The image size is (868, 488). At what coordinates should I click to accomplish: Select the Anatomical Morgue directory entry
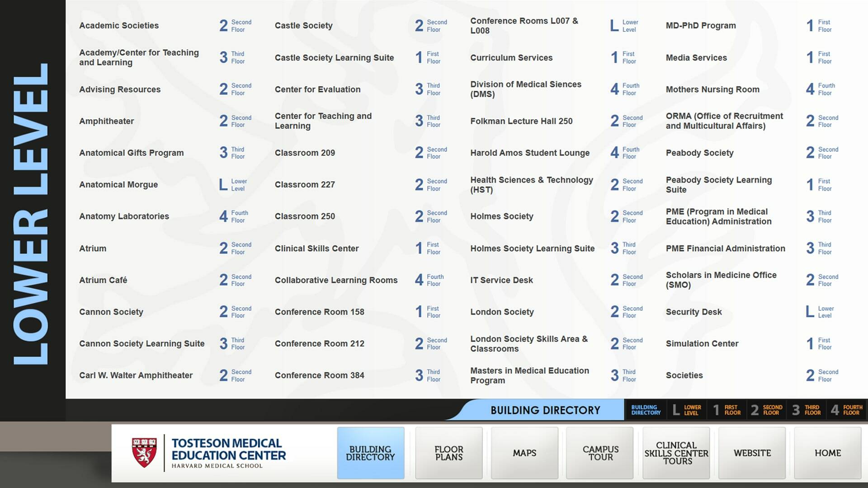pyautogui.click(x=118, y=184)
